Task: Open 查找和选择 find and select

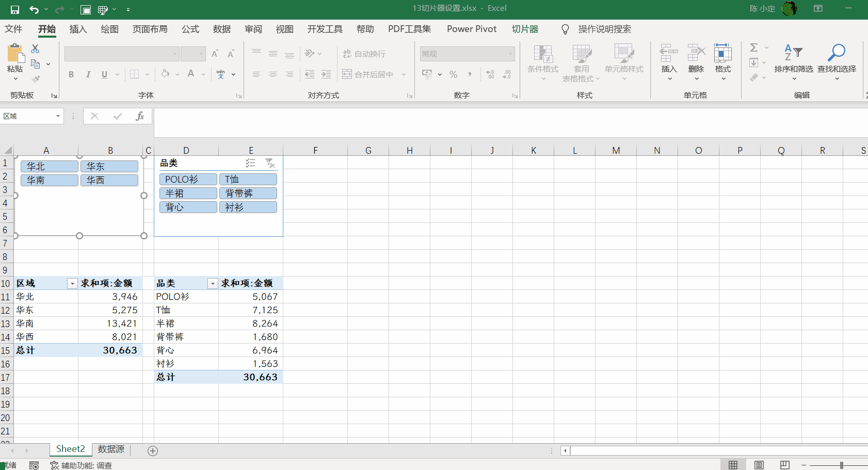Action: coord(837,62)
